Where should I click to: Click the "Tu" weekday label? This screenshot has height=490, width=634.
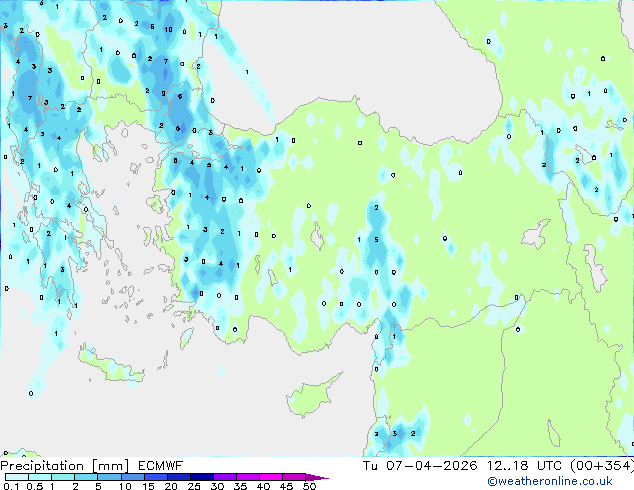(x=370, y=466)
